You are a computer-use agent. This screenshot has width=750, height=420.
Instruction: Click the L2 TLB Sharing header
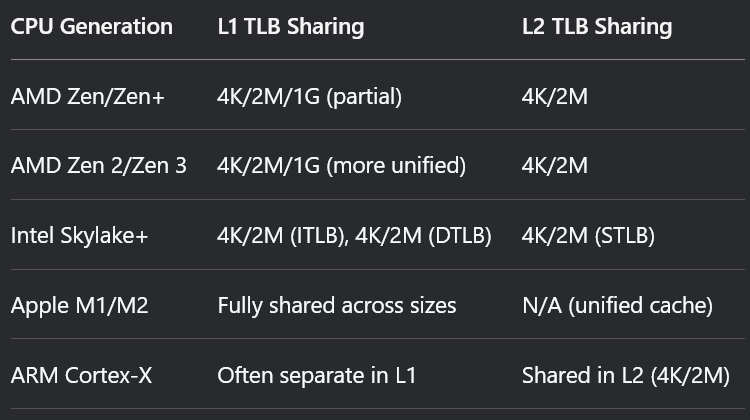pos(597,26)
